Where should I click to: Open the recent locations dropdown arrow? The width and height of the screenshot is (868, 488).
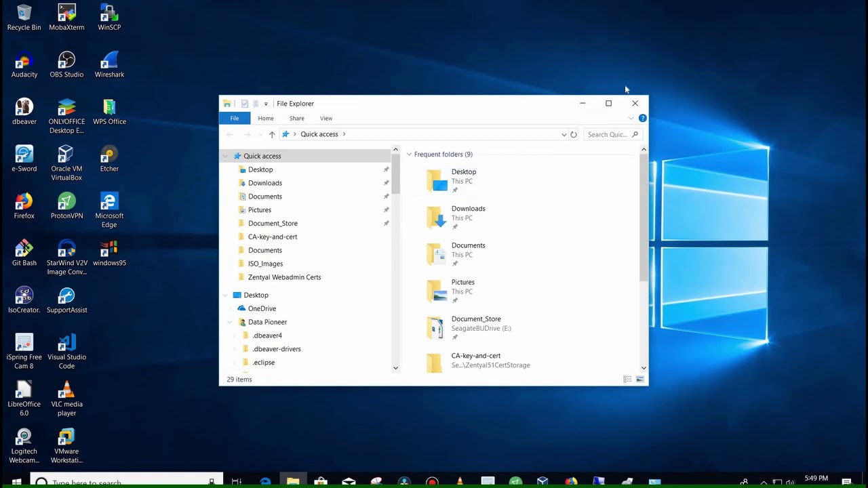tap(259, 134)
